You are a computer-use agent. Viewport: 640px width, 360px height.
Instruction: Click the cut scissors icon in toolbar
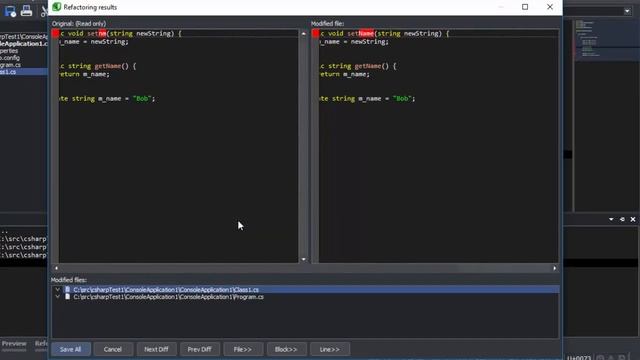[44, 11]
